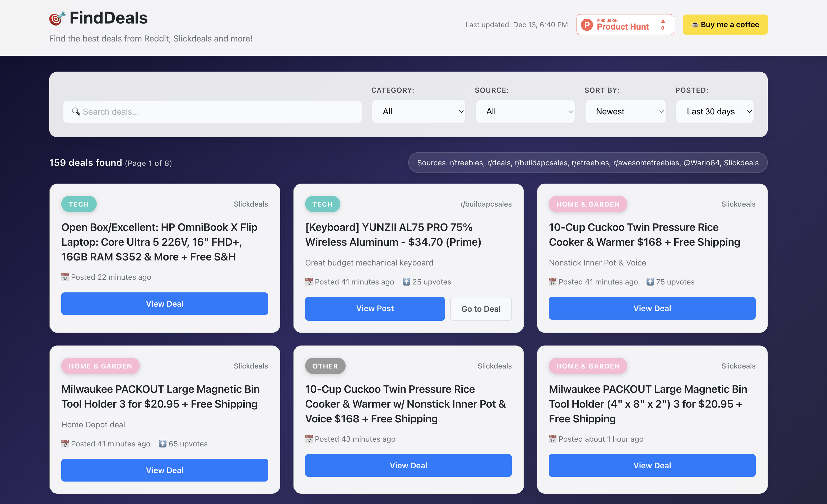Click View Post for the YUNZII keyboard deal

[375, 308]
